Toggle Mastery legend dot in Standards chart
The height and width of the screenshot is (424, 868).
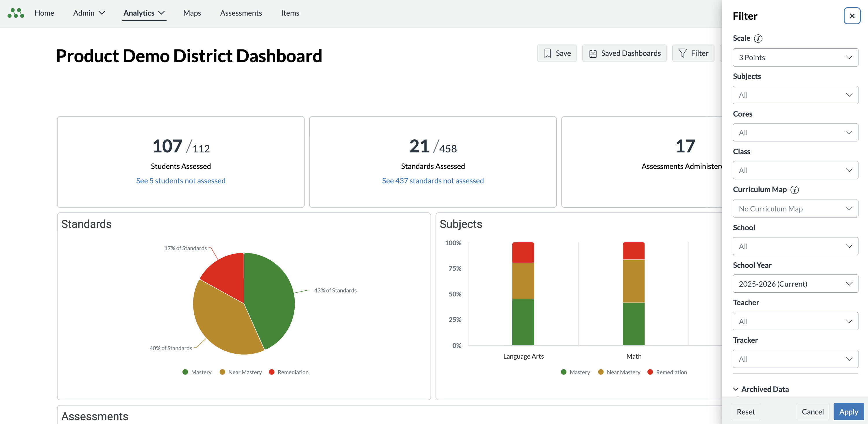click(x=185, y=372)
